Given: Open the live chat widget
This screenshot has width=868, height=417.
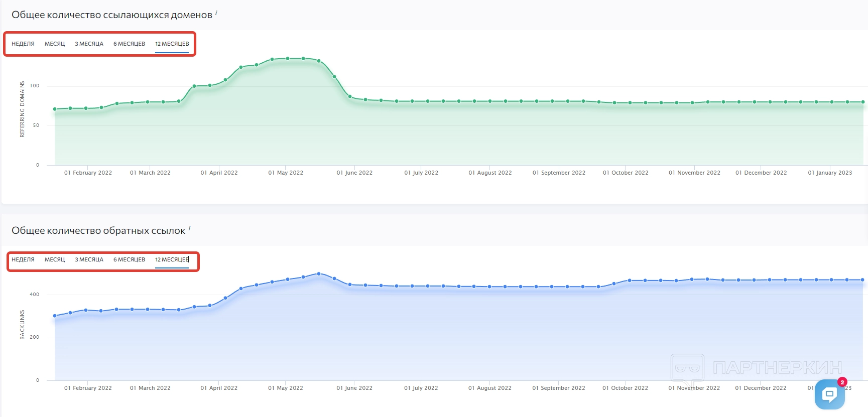Looking at the screenshot, I should click(x=829, y=394).
